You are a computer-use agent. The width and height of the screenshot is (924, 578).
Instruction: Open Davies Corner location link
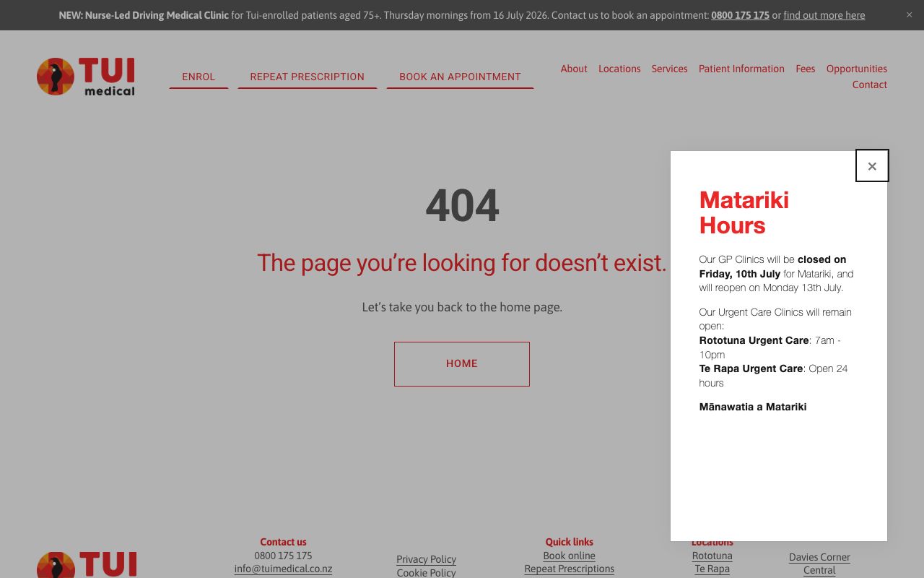click(819, 557)
